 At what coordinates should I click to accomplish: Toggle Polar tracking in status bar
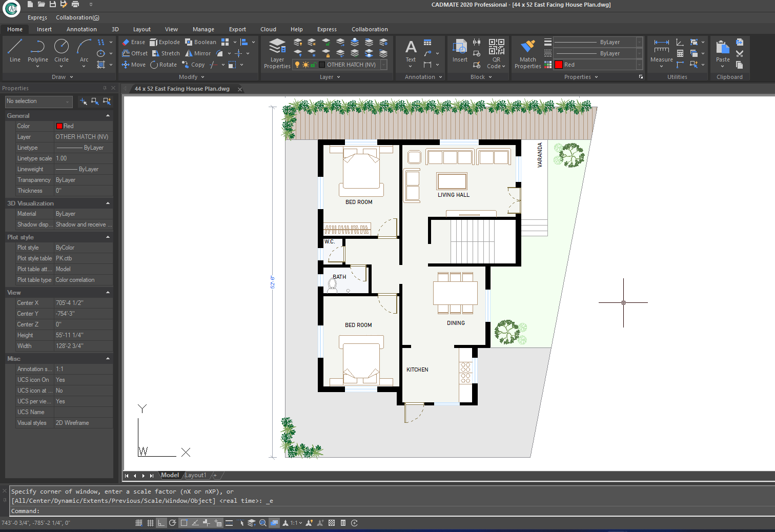[173, 523]
